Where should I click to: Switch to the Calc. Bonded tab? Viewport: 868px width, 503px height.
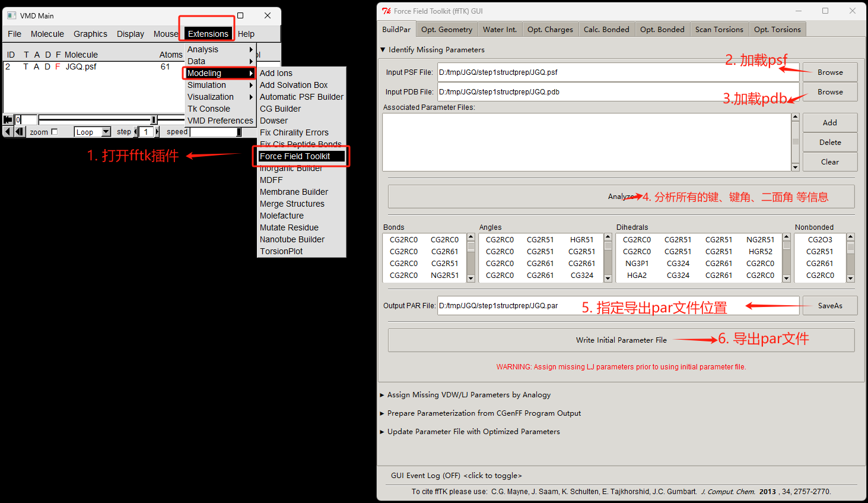[x=606, y=30]
